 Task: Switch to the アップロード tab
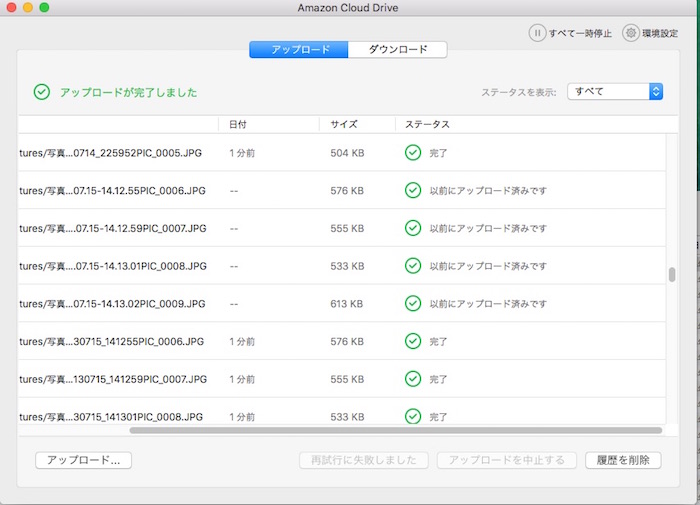pos(299,50)
